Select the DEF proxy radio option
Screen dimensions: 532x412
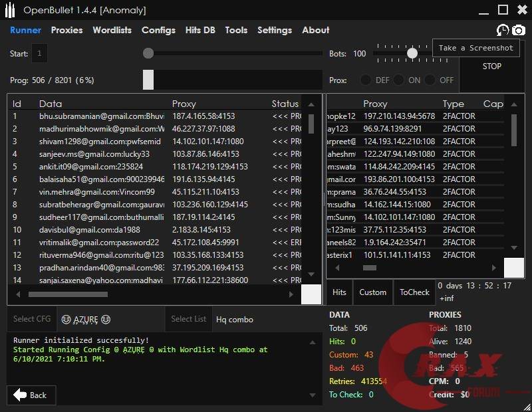point(366,79)
